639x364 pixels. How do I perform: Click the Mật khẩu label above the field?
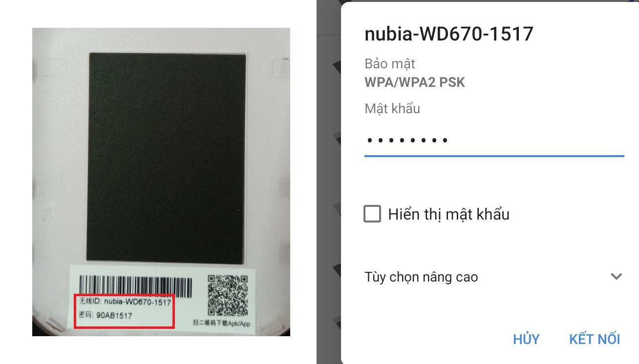tap(392, 108)
